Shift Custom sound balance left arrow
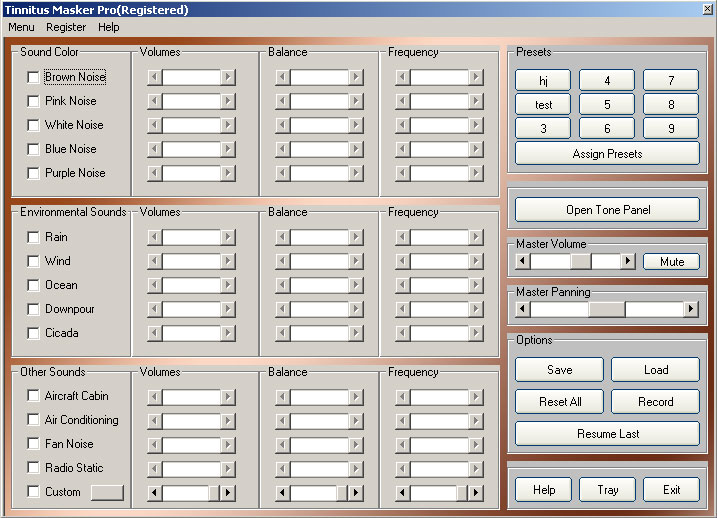This screenshot has width=717, height=518. (282, 492)
